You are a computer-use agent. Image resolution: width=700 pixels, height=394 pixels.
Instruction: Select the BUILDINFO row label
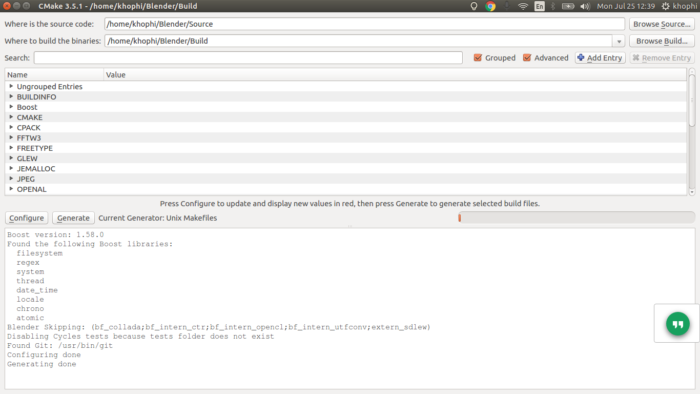(37, 97)
